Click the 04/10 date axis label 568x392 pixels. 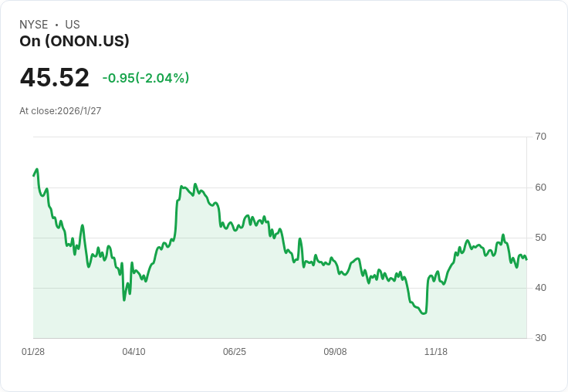(x=134, y=351)
